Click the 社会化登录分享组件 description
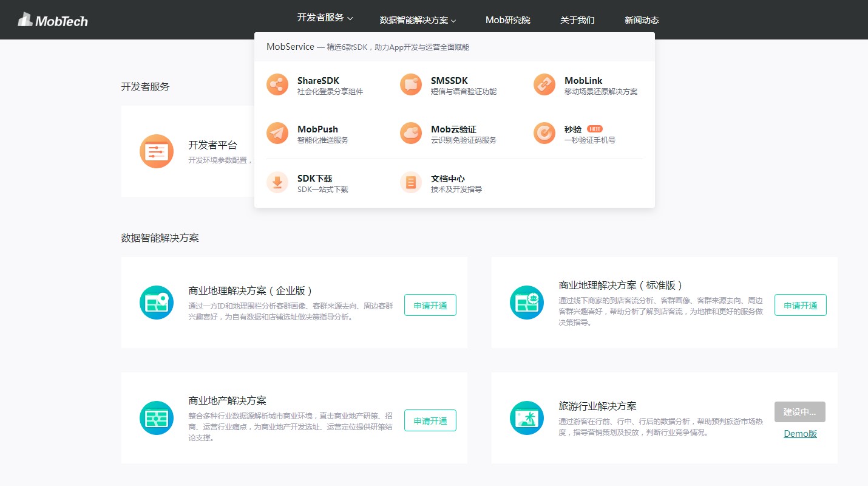Screen dimensions: 868x486 330,92
